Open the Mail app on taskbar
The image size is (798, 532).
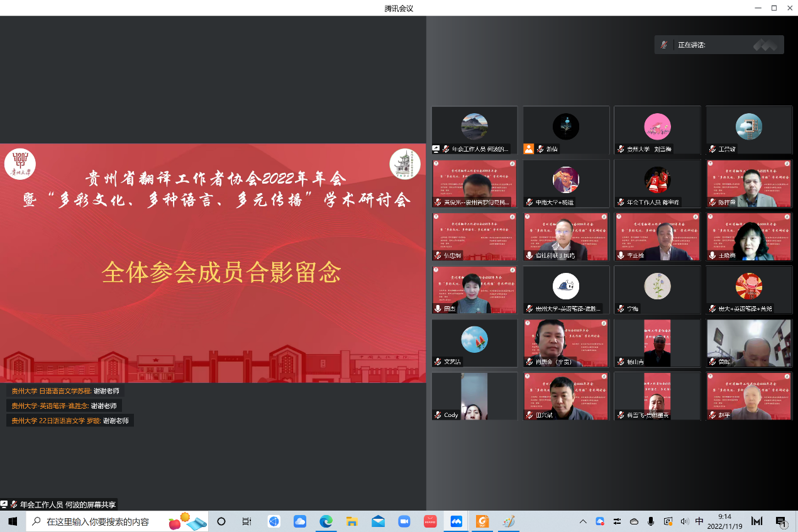point(378,521)
